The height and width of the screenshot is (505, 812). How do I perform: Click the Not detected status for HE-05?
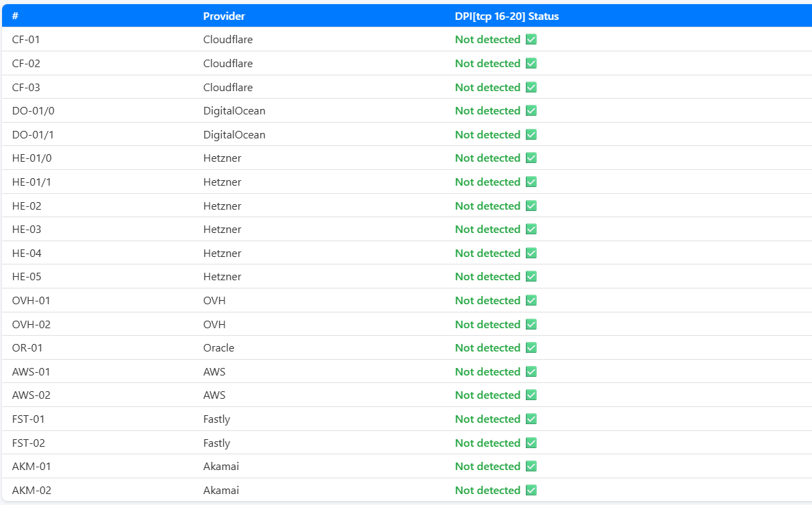point(487,277)
